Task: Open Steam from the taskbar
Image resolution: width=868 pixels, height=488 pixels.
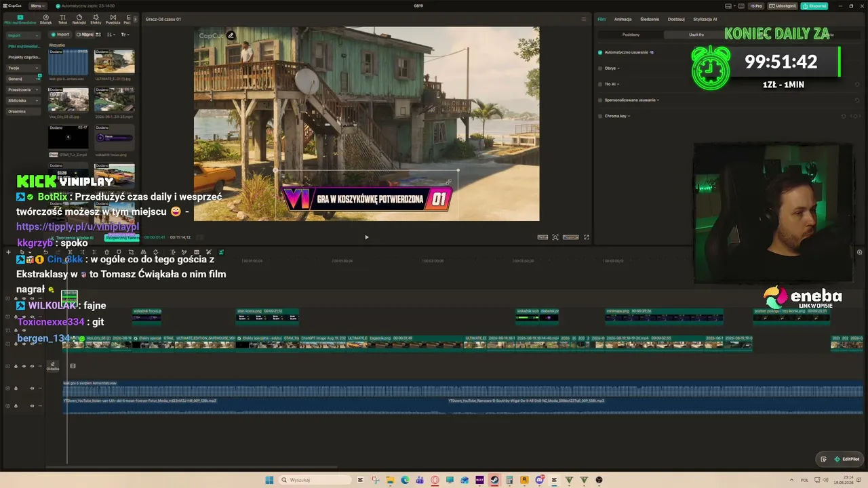Action: click(x=495, y=480)
